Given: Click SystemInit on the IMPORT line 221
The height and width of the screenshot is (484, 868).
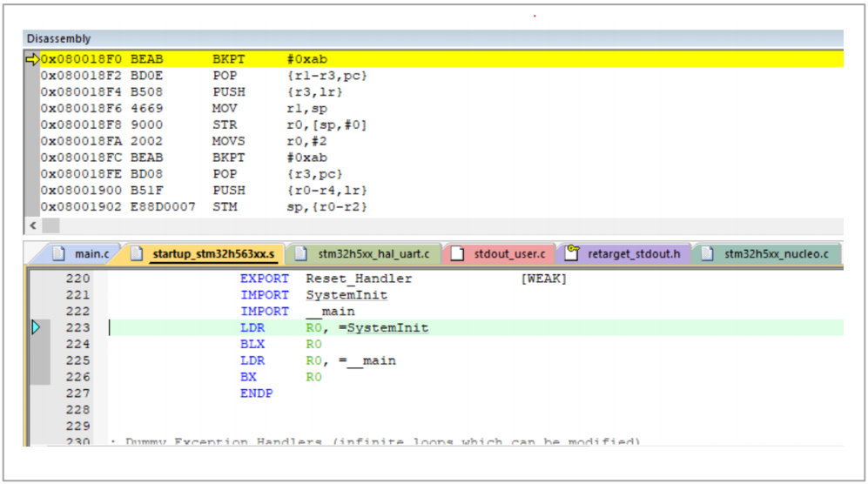Looking at the screenshot, I should pos(347,295).
